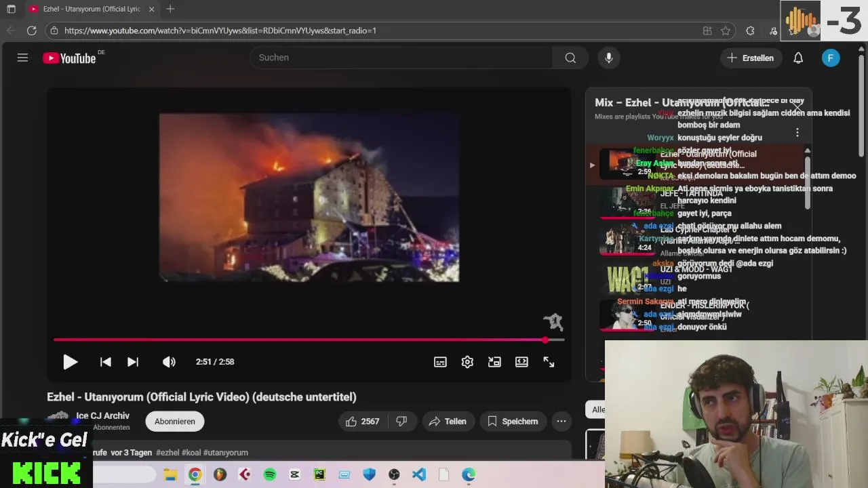Open the YouTube guide hamburger menu
Image resolution: width=868 pixels, height=488 pixels.
coord(22,58)
